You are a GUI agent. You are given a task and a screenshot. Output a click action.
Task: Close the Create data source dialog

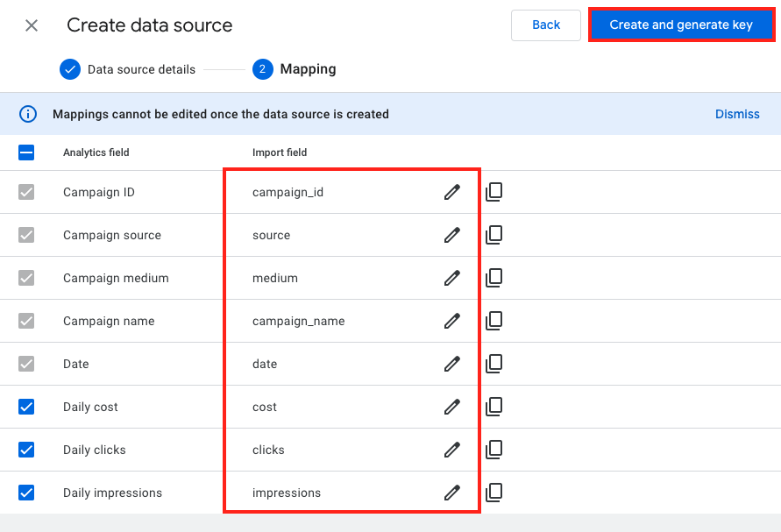32,25
